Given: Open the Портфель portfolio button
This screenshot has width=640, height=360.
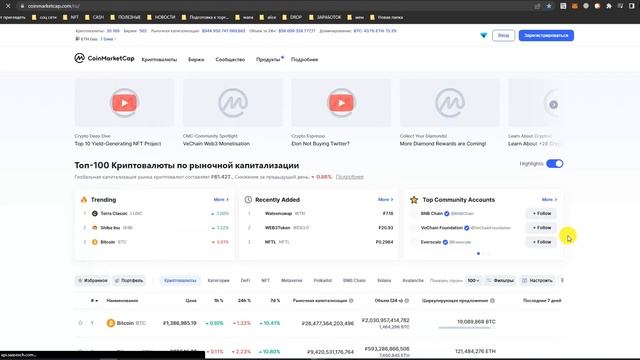Looking at the screenshot, I should tap(129, 280).
